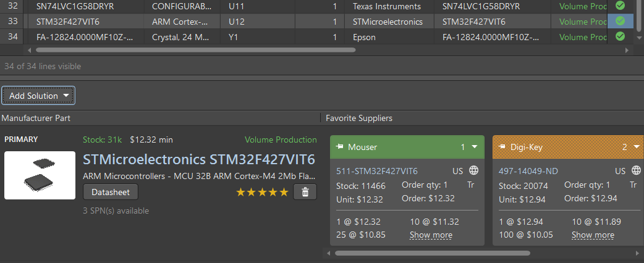Open the Datasheet for STM32F427VIT6
This screenshot has height=263, width=644.
(111, 192)
